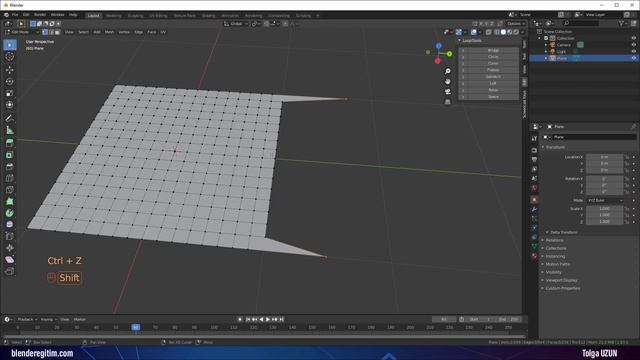The height and width of the screenshot is (360, 640).
Task: Select the Shear tool
Action: tap(9, 260)
